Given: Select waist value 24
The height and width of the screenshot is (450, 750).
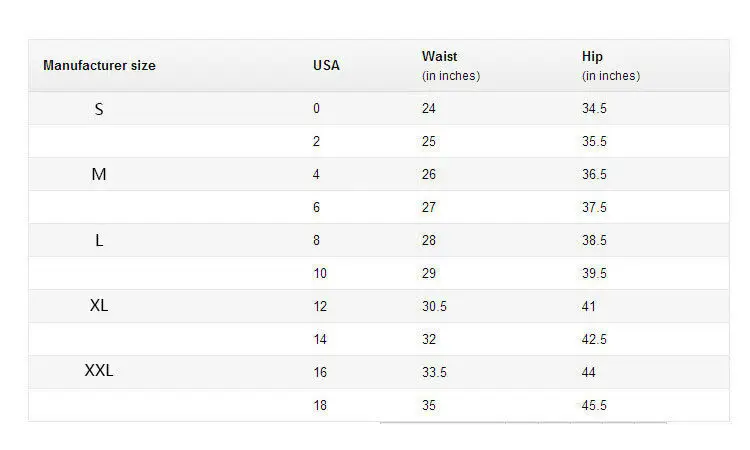Looking at the screenshot, I should coord(429,109).
